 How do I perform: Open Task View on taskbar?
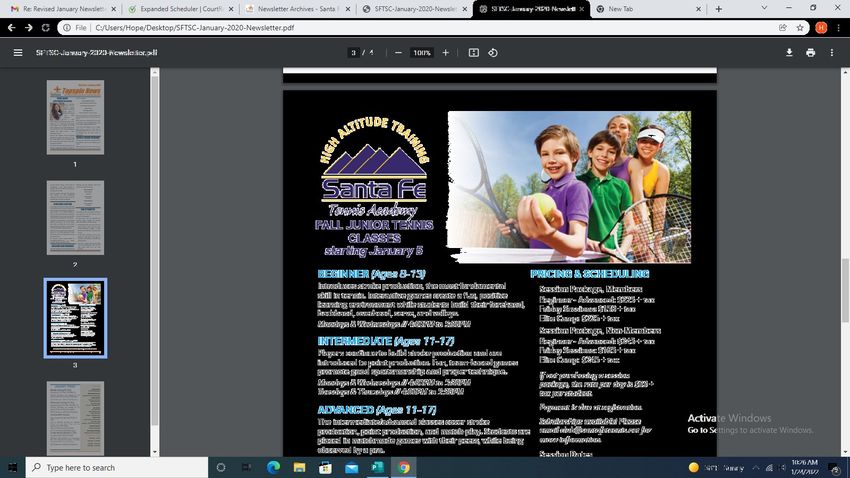[247, 467]
